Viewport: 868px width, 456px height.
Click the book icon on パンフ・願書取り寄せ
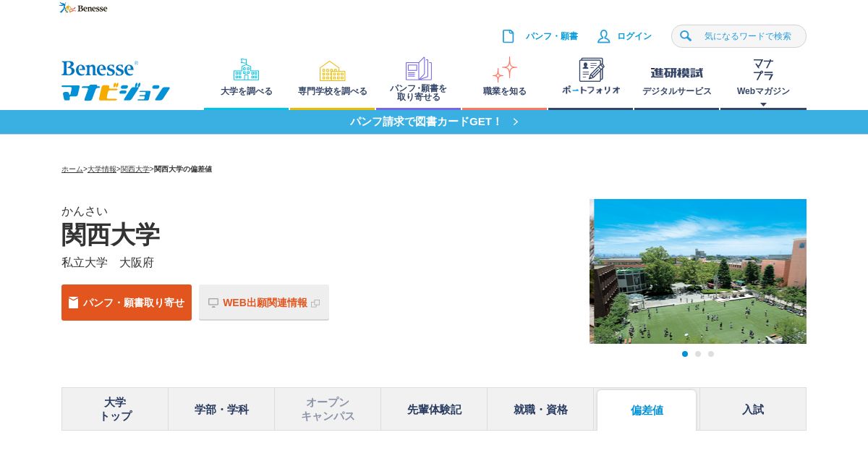click(74, 303)
